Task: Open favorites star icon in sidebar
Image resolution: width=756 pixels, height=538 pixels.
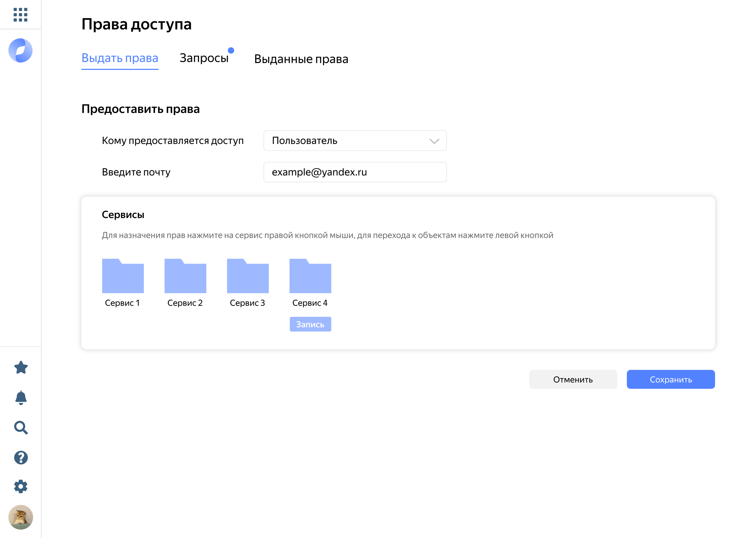Action: [x=21, y=367]
